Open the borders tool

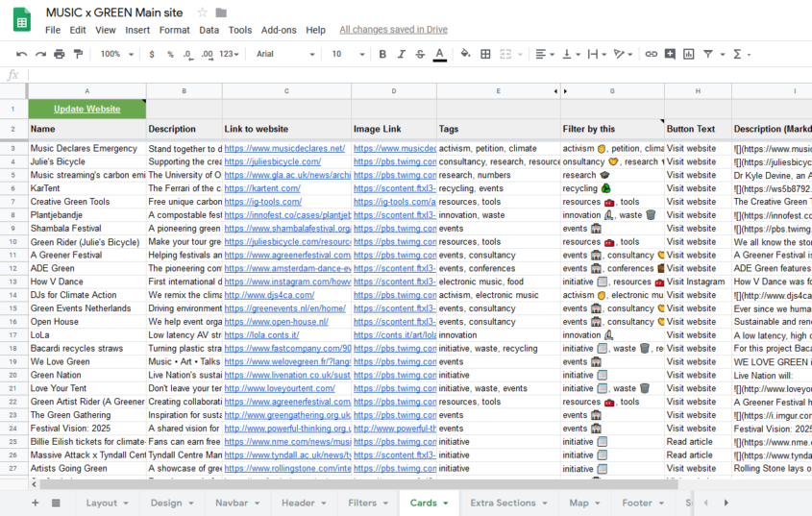(485, 54)
